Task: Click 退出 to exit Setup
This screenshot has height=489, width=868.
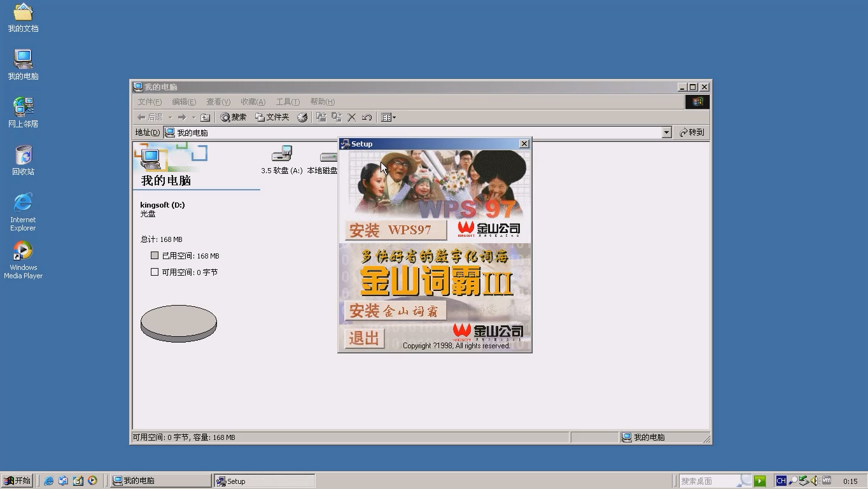Action: [365, 338]
